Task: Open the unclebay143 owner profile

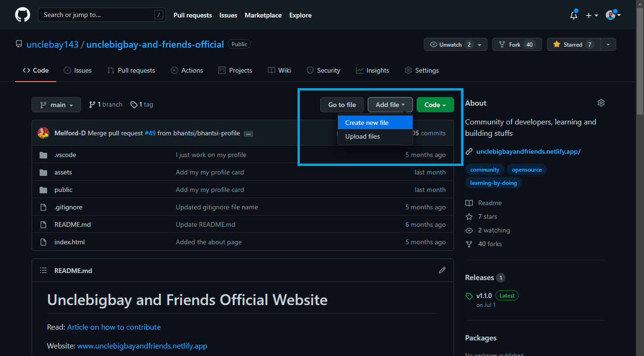Action: 52,44
